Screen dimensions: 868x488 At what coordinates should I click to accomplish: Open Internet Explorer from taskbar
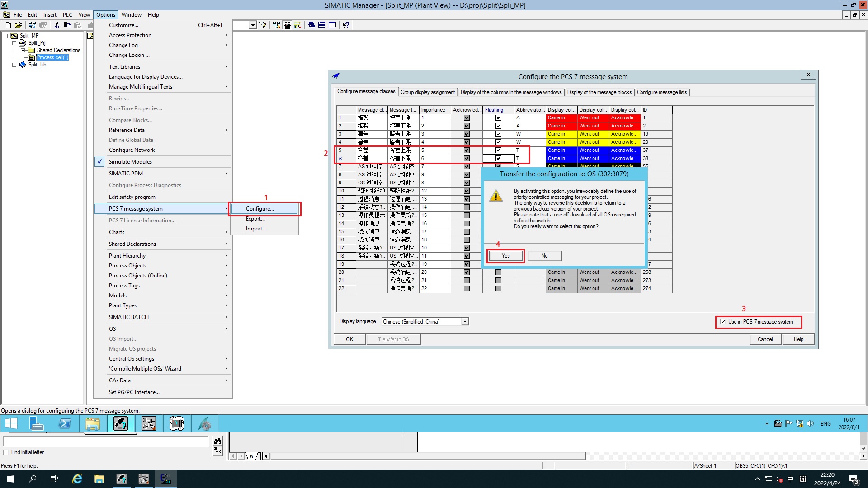(x=77, y=479)
